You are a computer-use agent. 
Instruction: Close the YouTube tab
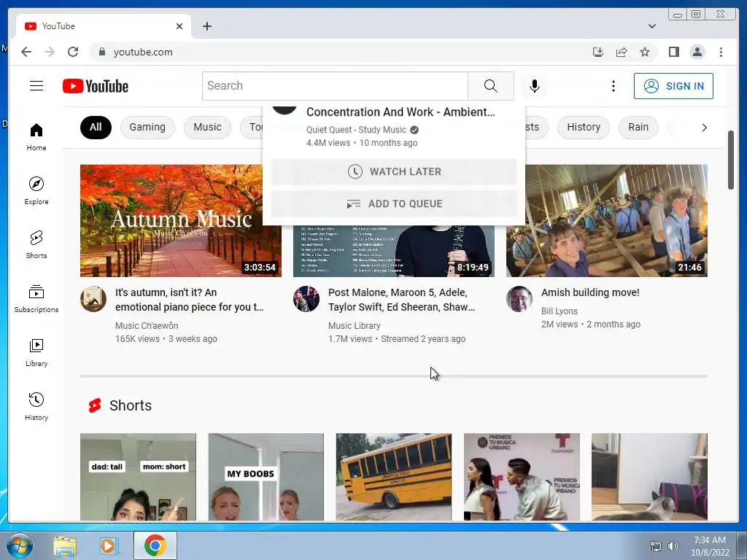[x=179, y=26]
